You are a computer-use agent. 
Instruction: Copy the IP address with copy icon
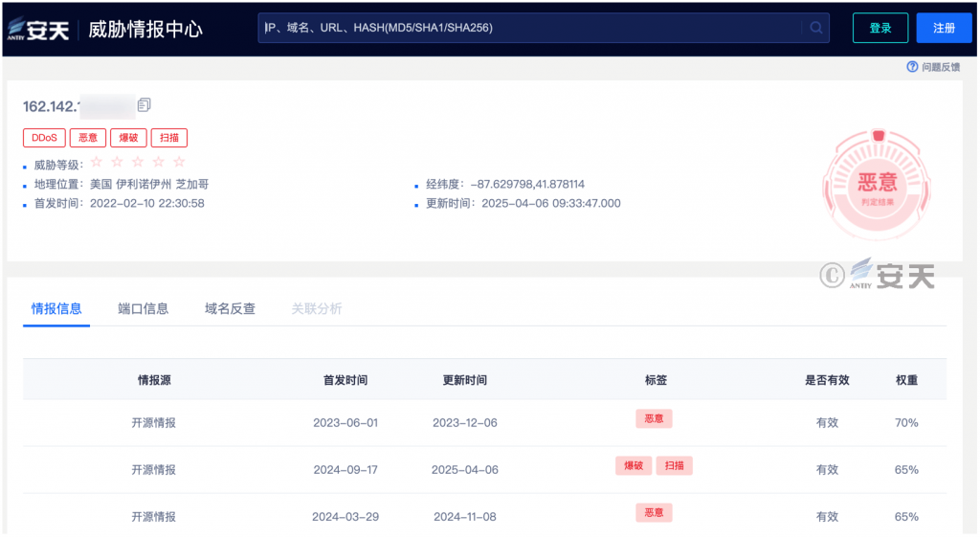(145, 104)
